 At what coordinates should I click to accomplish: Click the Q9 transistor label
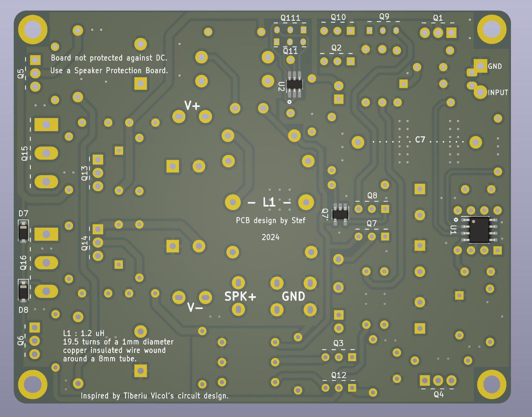click(384, 17)
